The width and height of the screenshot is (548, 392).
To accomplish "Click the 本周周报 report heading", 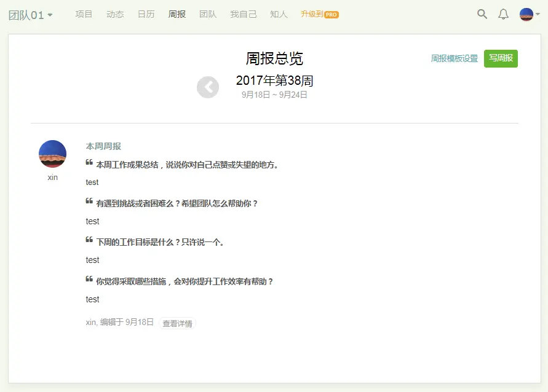I will [x=103, y=146].
